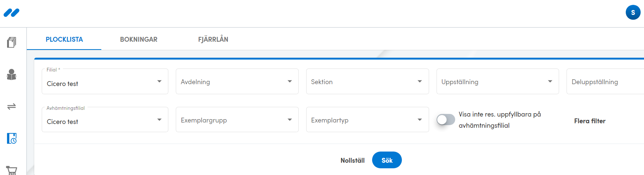The width and height of the screenshot is (644, 175).
Task: Switch to the Bokningar tab
Action: click(x=139, y=39)
